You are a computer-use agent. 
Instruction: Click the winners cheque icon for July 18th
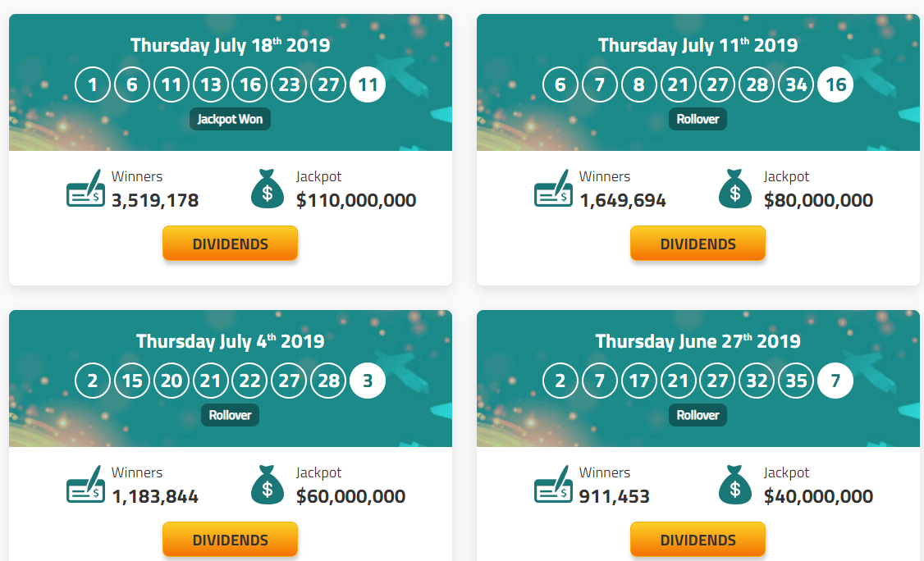point(86,188)
